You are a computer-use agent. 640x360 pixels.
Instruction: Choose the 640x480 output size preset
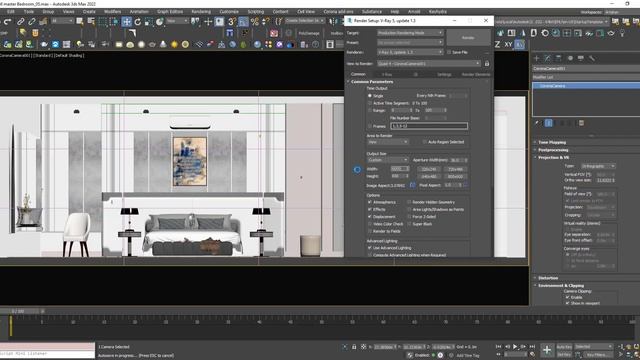[429, 176]
